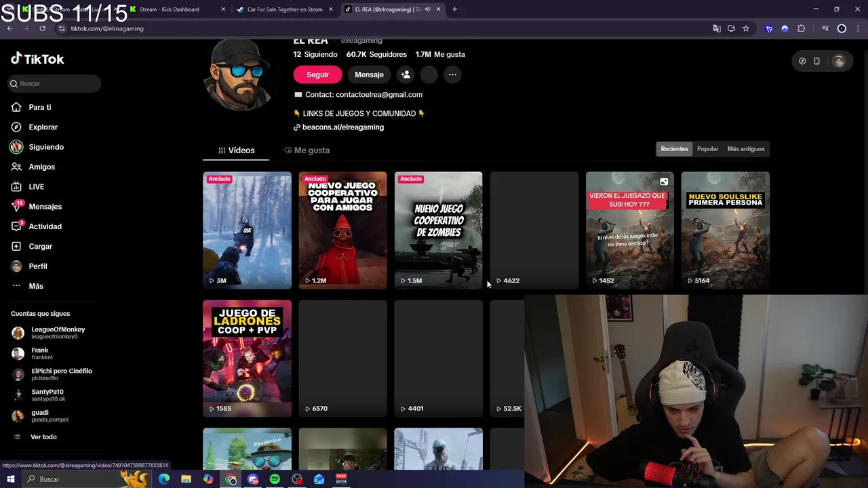Open the Chrome three-dot menu

[858, 28]
